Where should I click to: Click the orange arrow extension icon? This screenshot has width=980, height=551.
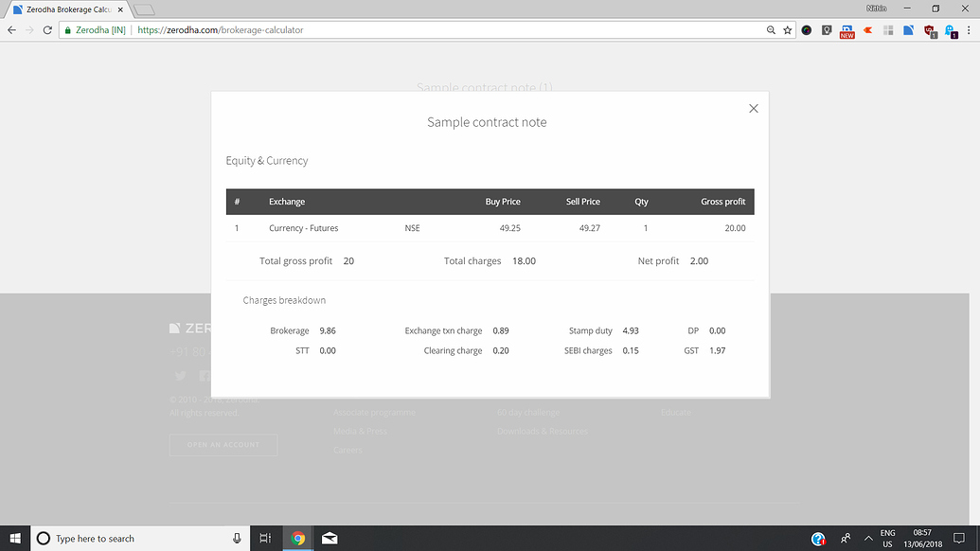point(867,29)
